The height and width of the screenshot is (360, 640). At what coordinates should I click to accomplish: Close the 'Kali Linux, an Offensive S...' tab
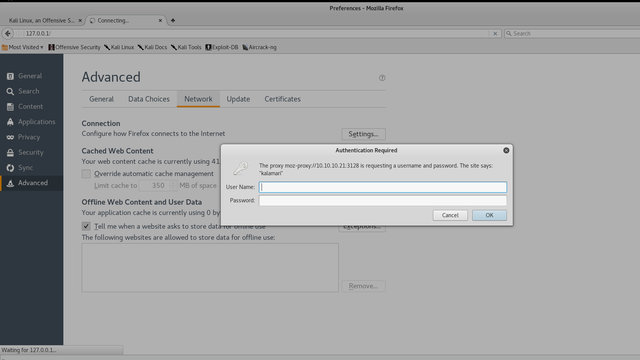(80, 20)
